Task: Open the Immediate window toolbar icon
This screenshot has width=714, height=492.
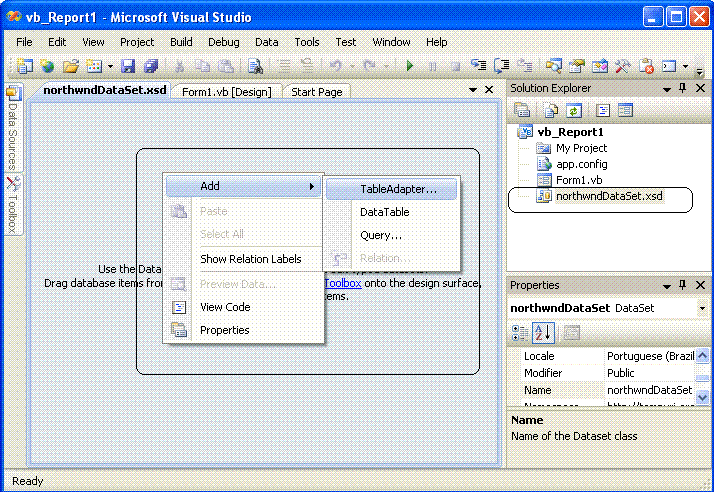Action: 669,67
